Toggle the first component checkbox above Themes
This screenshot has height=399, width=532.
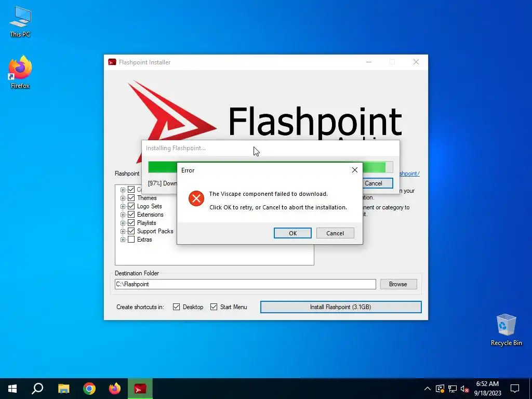pyautogui.click(x=131, y=189)
